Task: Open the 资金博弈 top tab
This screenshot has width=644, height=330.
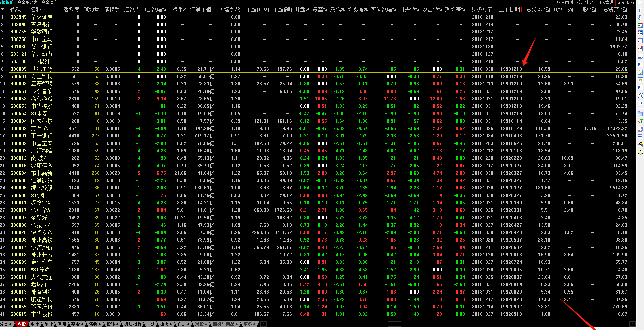Action: pos(50,2)
